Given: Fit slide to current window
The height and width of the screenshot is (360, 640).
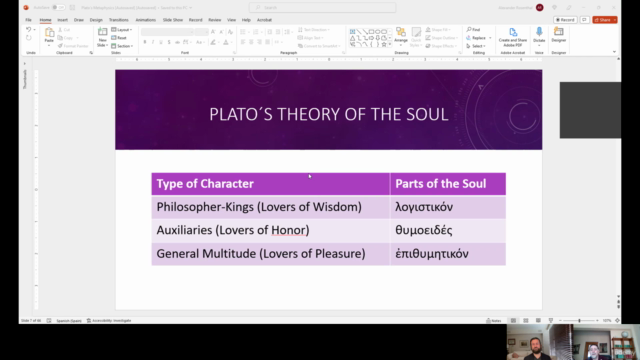Looking at the screenshot, I should point(617,321).
